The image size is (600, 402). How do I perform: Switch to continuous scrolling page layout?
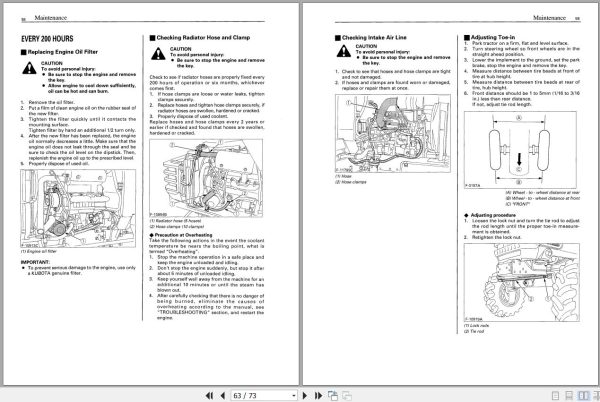click(x=569, y=395)
